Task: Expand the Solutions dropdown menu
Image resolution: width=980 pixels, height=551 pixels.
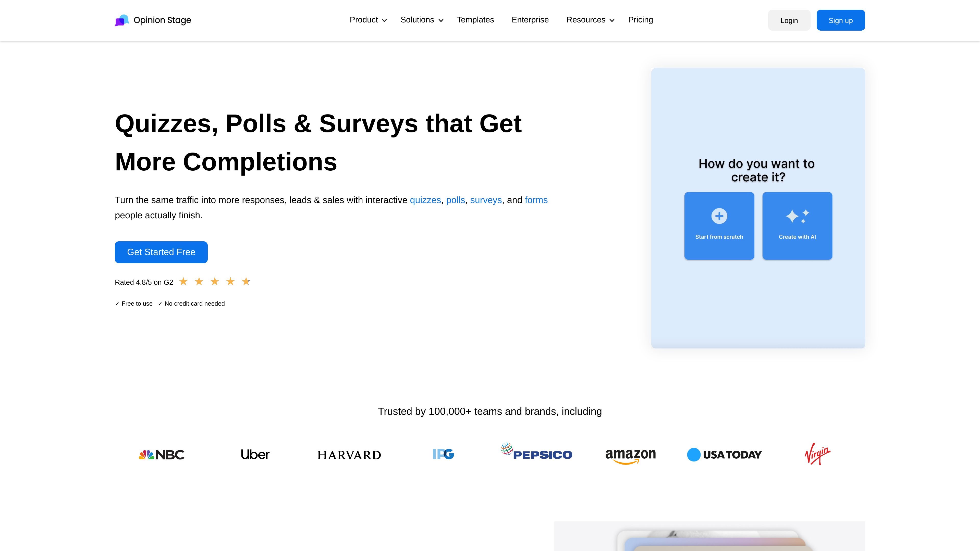Action: pyautogui.click(x=422, y=20)
